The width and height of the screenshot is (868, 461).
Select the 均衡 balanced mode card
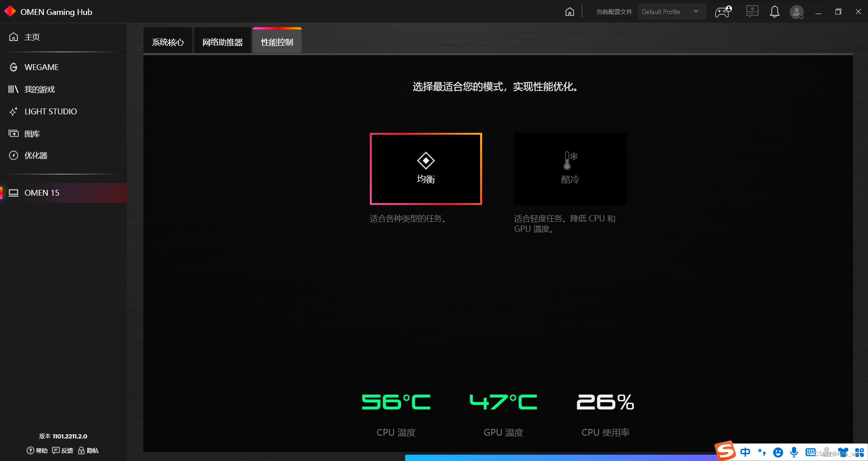(x=426, y=169)
